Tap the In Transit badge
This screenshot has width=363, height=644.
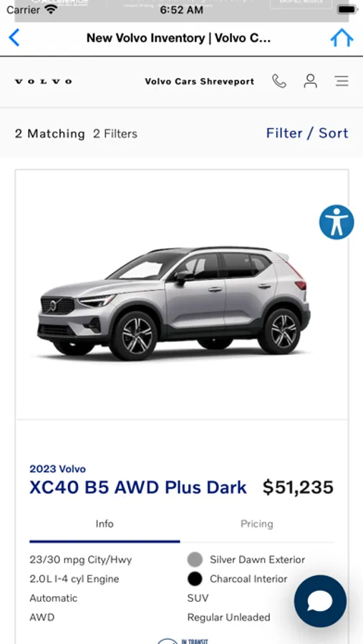tap(183, 640)
